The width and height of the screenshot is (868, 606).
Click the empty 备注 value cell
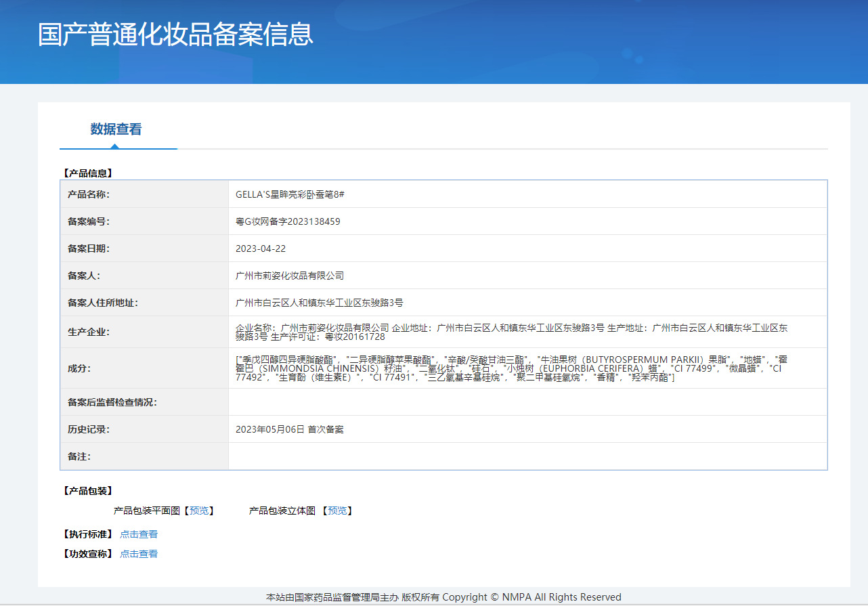tap(527, 456)
